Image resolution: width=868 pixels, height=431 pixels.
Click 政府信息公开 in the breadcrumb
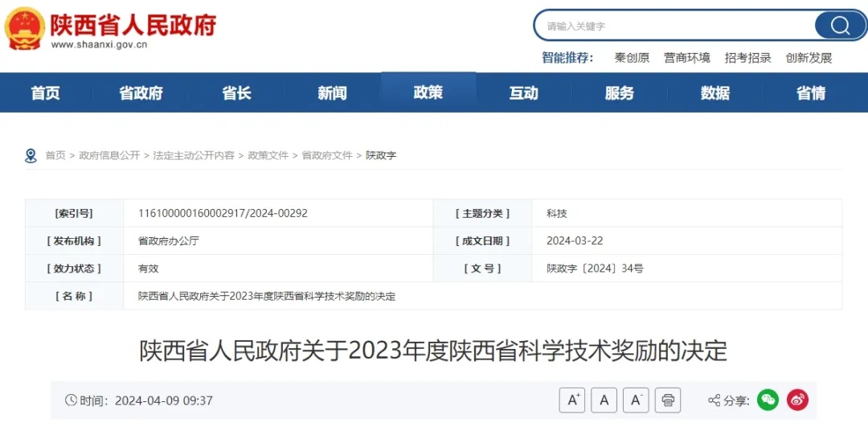[109, 155]
